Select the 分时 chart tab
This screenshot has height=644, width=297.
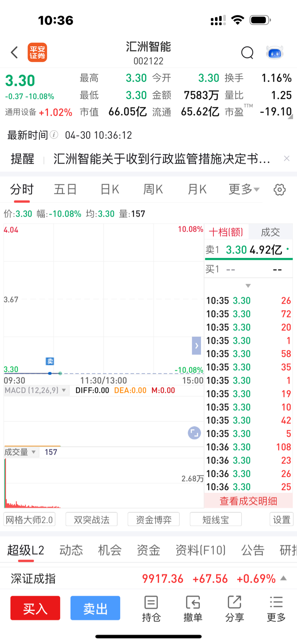click(22, 189)
